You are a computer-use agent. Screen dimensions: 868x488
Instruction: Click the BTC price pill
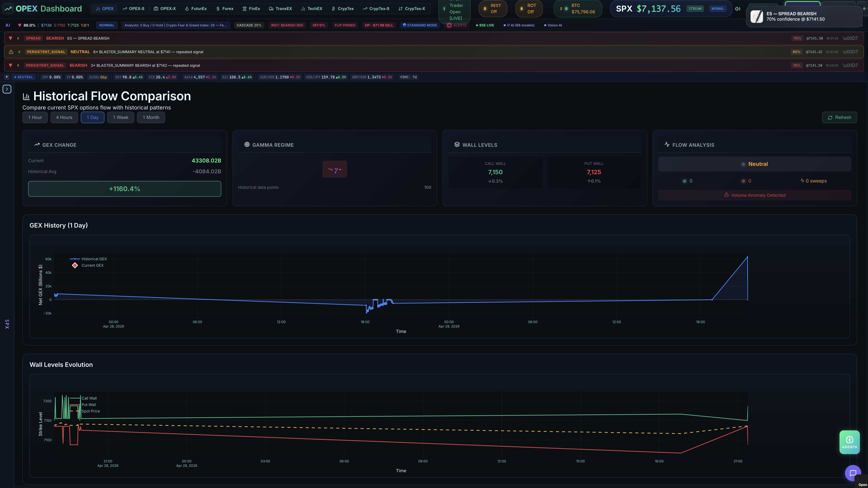pyautogui.click(x=578, y=9)
